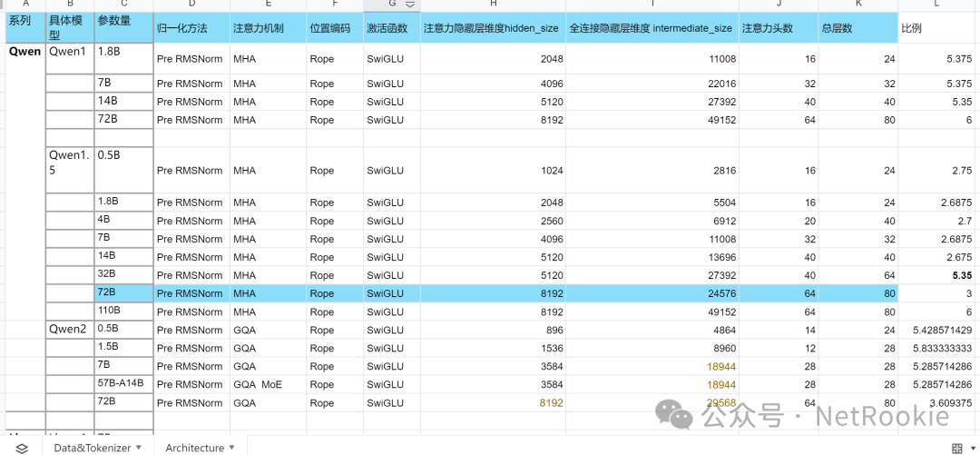Select the 8960 intermediate size cell

652,348
